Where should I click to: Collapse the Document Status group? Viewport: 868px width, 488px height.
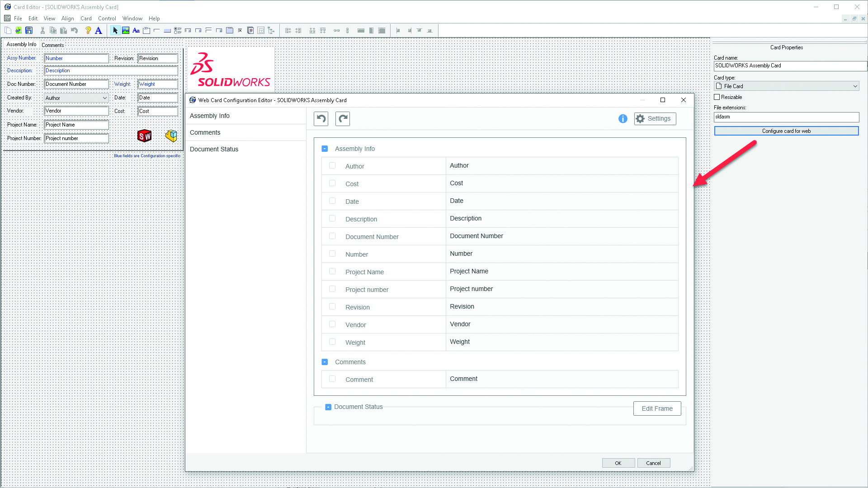tap(328, 407)
